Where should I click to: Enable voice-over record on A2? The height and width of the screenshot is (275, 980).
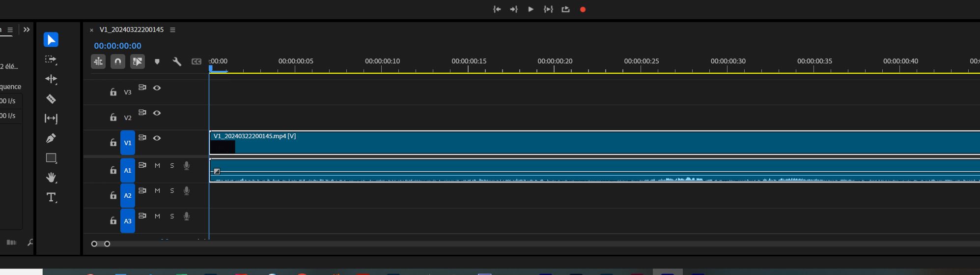[187, 191]
